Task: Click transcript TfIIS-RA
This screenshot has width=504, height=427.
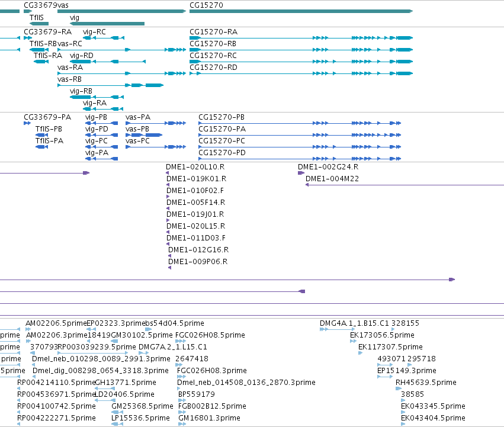Action: tap(48, 56)
